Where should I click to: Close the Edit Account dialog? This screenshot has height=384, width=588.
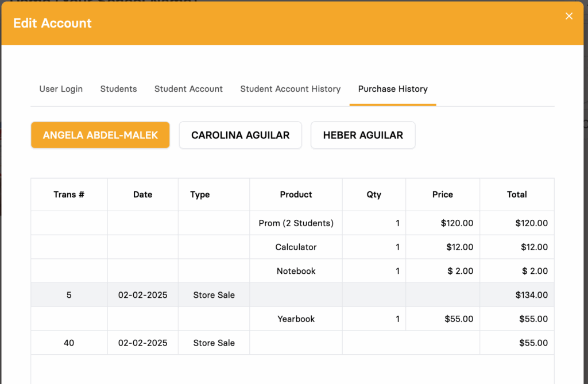click(x=568, y=16)
